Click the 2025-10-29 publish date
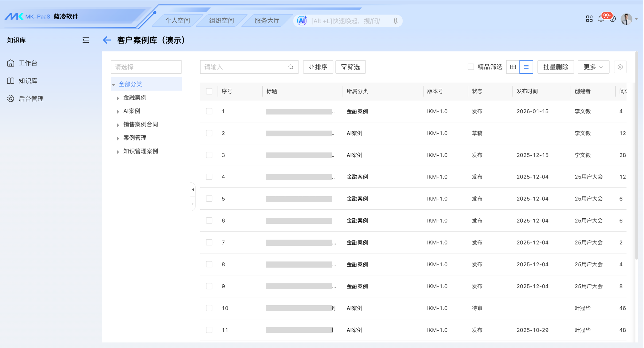This screenshot has height=348, width=644. coord(532,330)
